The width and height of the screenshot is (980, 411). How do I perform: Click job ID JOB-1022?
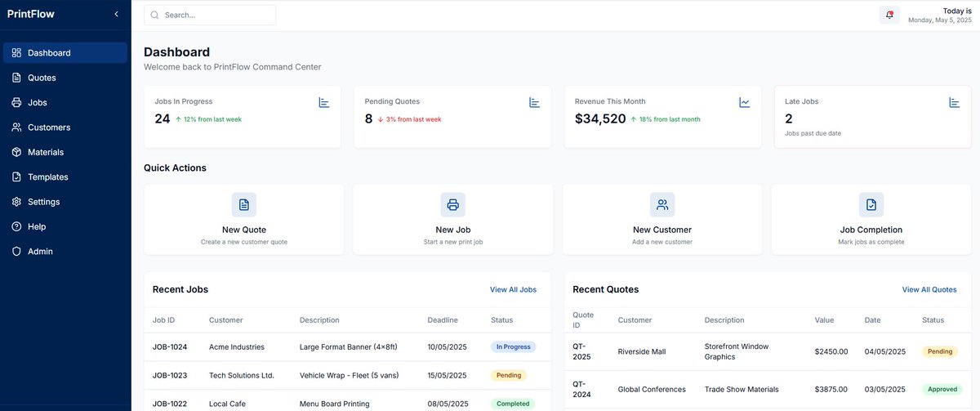pos(170,404)
